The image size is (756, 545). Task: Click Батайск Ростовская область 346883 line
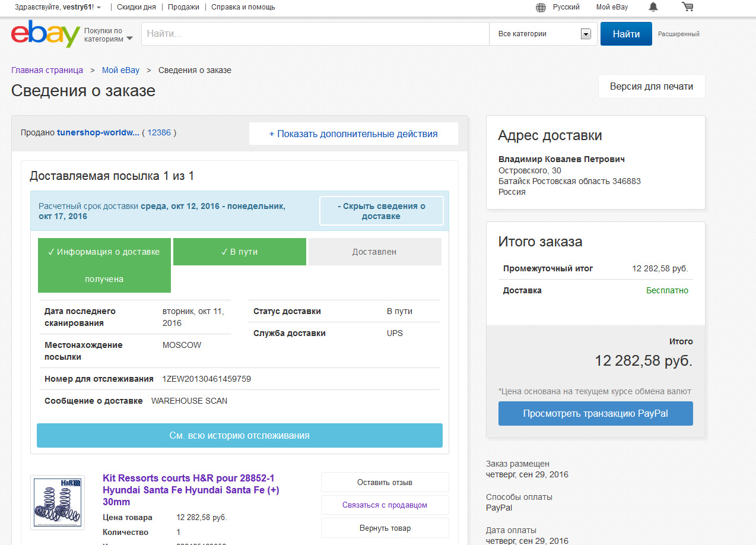pos(570,181)
